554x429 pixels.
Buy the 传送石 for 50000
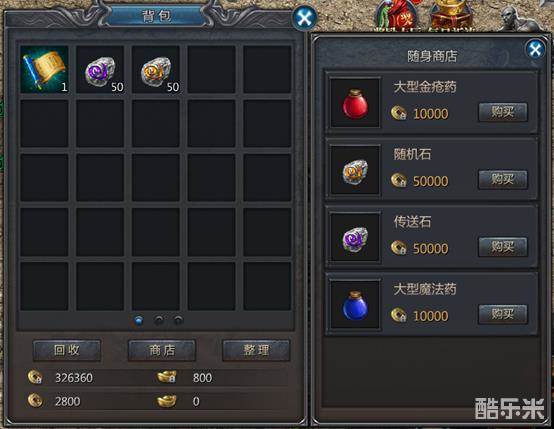coord(503,247)
